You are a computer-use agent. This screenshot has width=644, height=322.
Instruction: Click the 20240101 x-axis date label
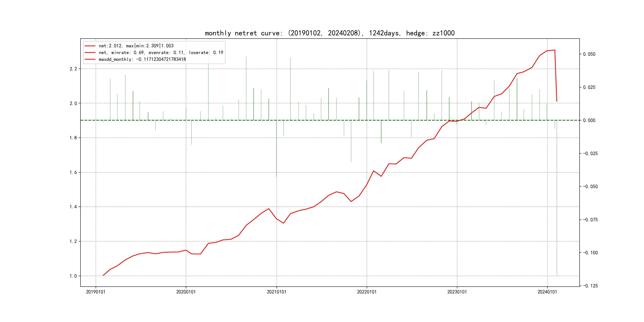coord(547,292)
